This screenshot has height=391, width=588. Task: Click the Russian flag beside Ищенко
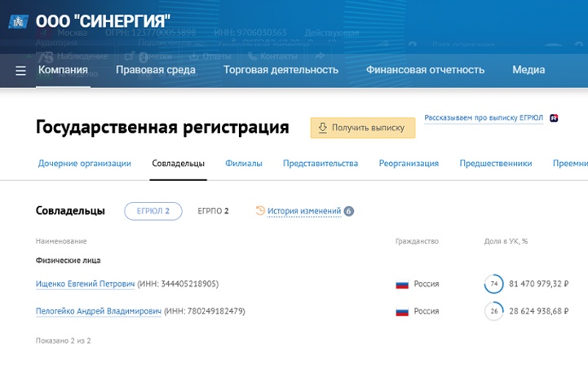tap(402, 284)
